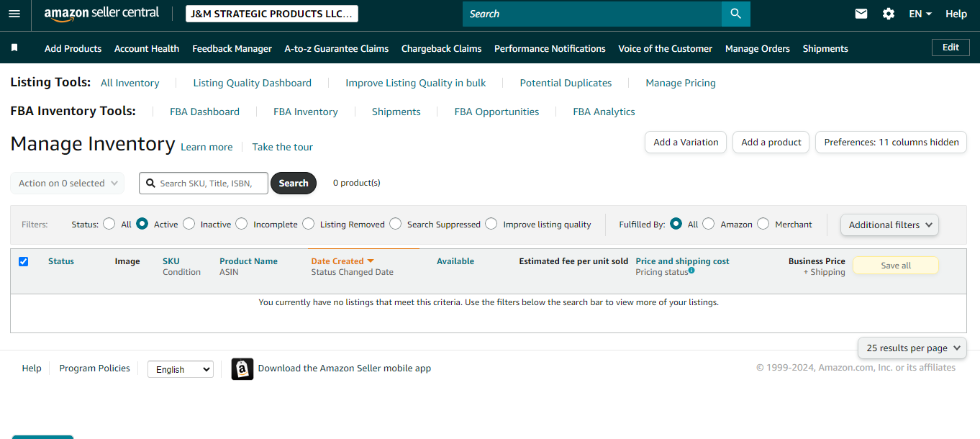Click the black Search button

294,184
